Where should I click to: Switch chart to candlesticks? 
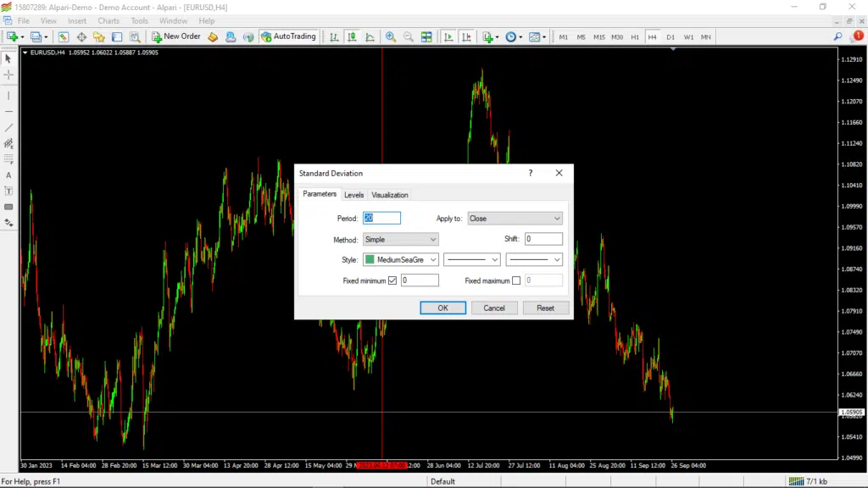click(352, 37)
